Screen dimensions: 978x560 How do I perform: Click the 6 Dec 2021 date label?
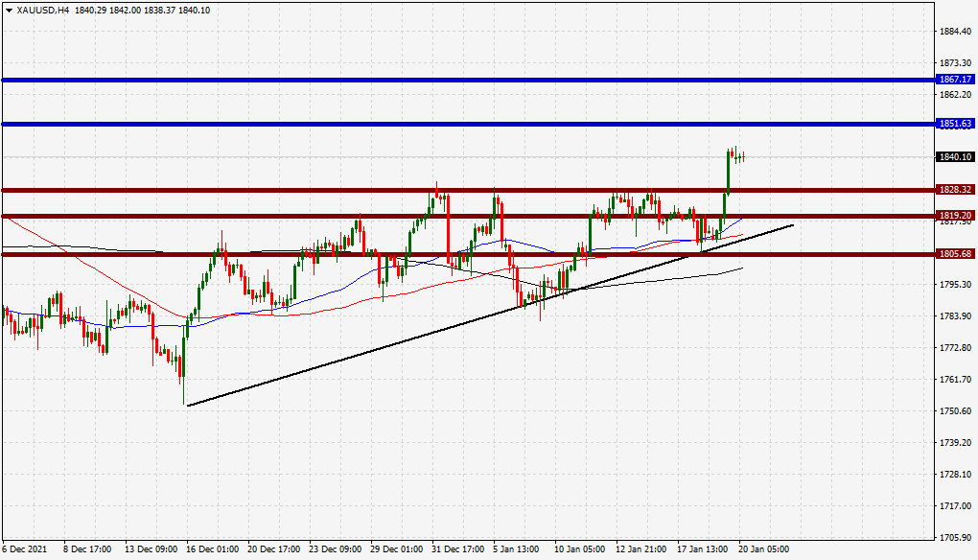click(x=24, y=549)
